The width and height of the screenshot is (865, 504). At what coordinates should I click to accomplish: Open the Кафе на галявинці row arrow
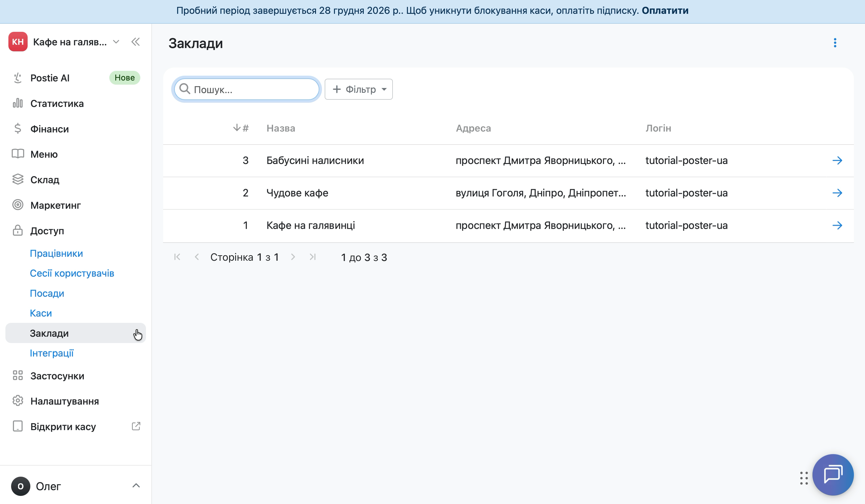click(x=837, y=226)
